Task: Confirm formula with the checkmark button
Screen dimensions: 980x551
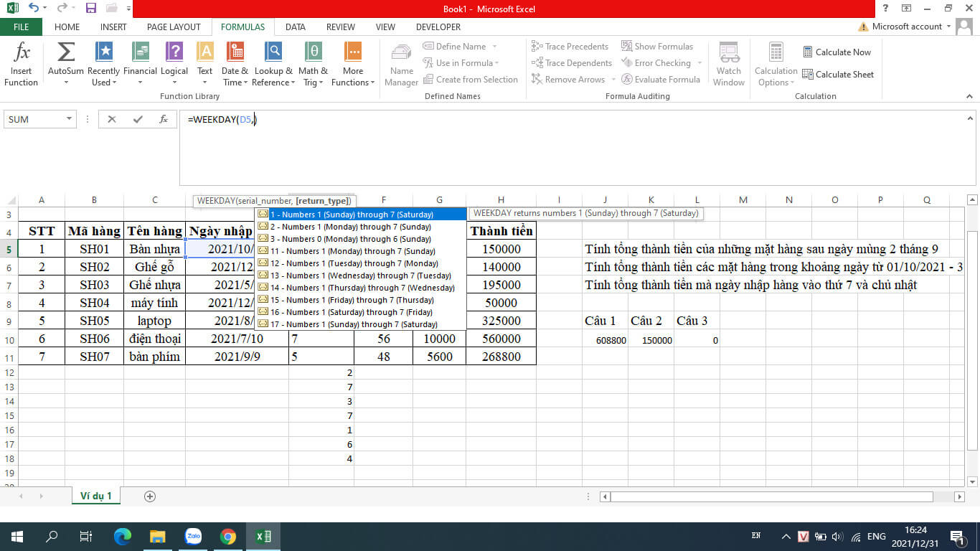Action: click(x=138, y=120)
